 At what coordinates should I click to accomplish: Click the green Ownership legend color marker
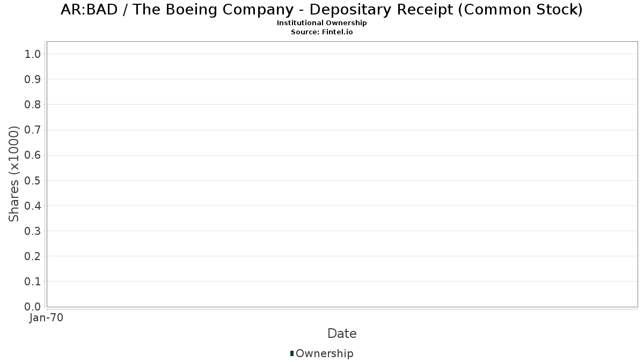(292, 353)
